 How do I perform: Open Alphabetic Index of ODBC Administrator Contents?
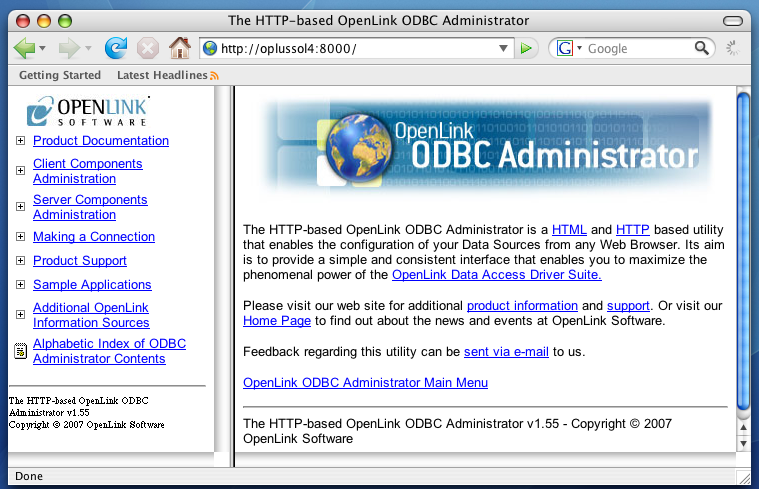point(109,351)
